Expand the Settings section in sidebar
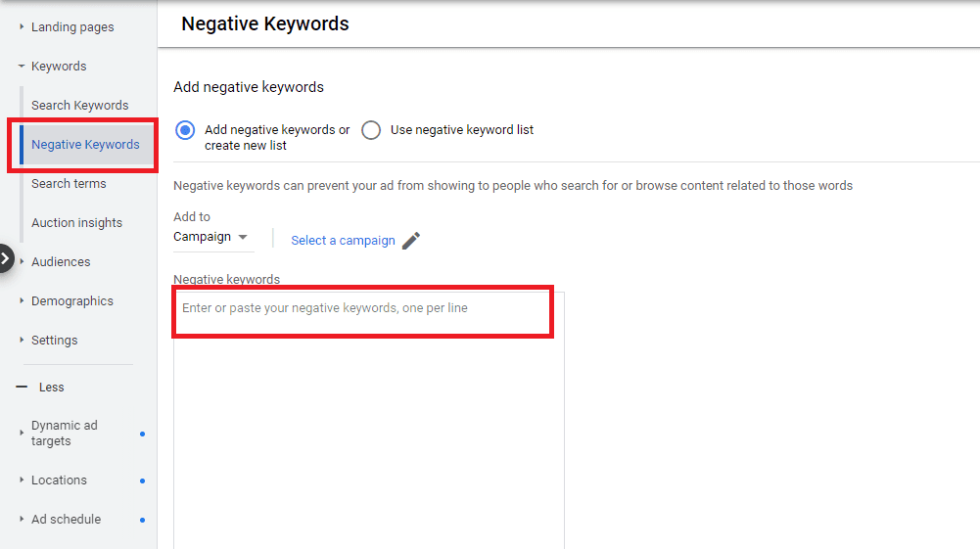Screen dimensions: 980x549 55,341
